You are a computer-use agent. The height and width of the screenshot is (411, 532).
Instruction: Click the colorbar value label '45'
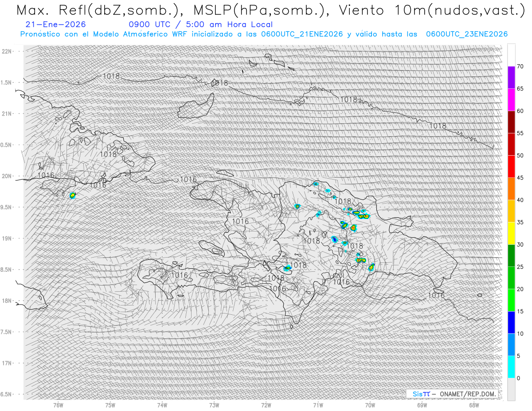[520, 178]
